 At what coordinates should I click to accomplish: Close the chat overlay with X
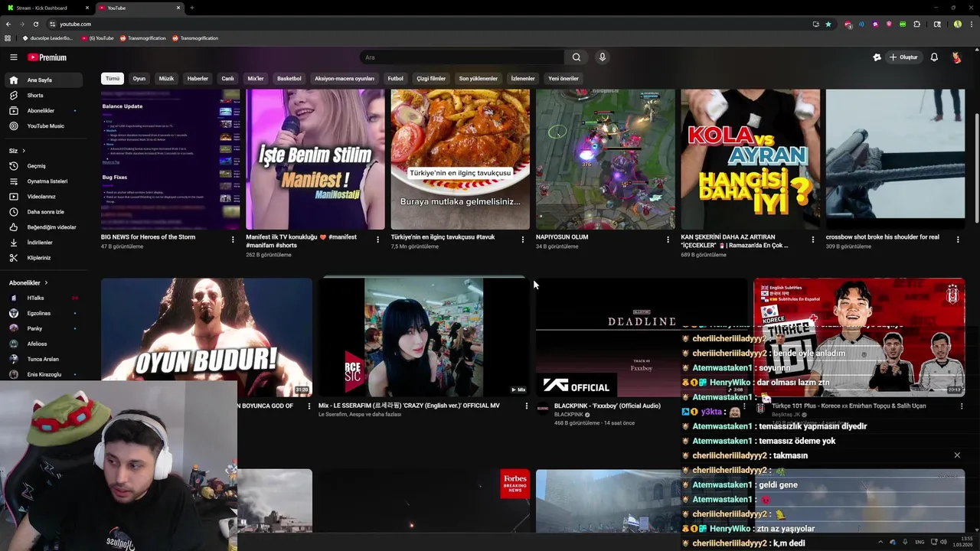[x=957, y=455]
